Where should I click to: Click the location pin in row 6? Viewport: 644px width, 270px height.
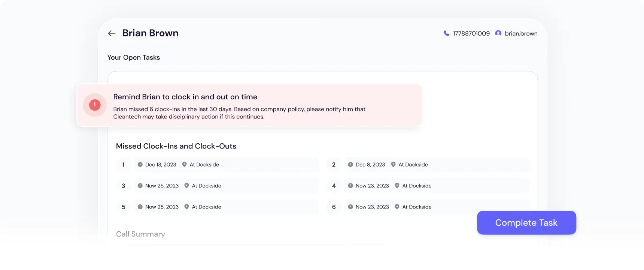click(397, 207)
